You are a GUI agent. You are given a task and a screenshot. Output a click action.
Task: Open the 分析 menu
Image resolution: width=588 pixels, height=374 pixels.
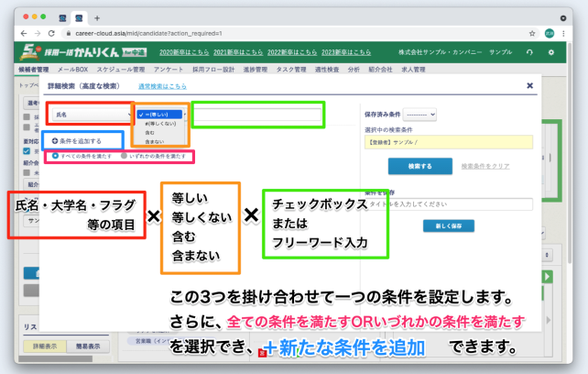click(354, 70)
